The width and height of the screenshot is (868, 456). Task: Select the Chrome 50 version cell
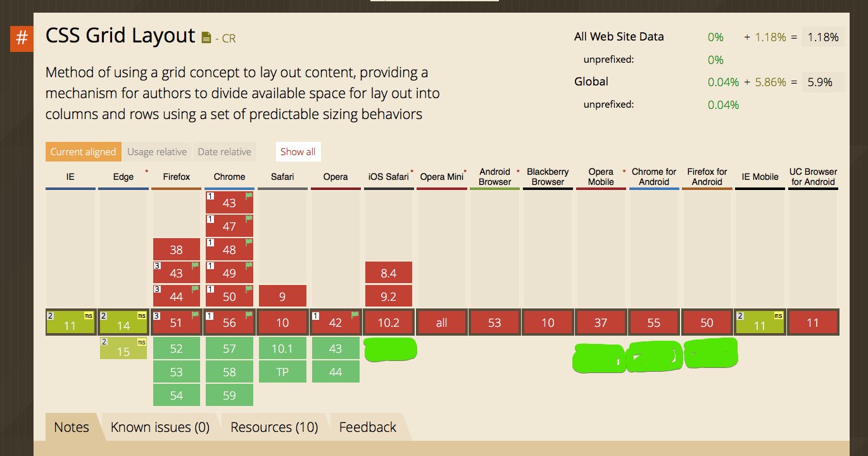pos(229,296)
